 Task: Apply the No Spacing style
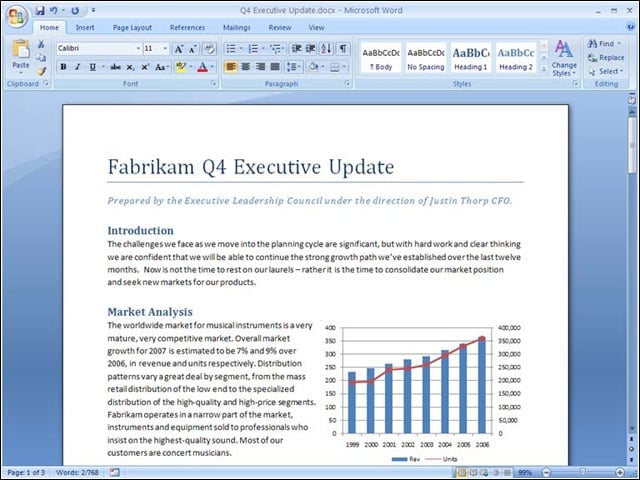(x=426, y=58)
